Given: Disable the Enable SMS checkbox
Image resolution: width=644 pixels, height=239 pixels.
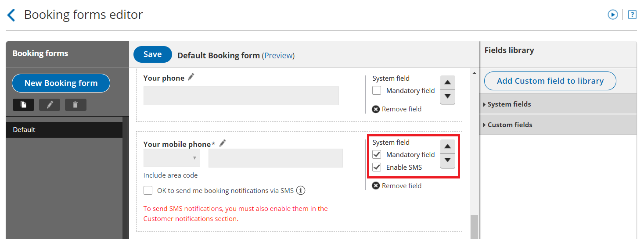Looking at the screenshot, I should click(377, 167).
